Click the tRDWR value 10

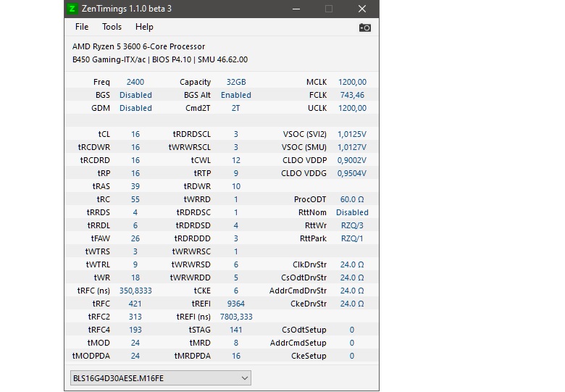tap(236, 186)
